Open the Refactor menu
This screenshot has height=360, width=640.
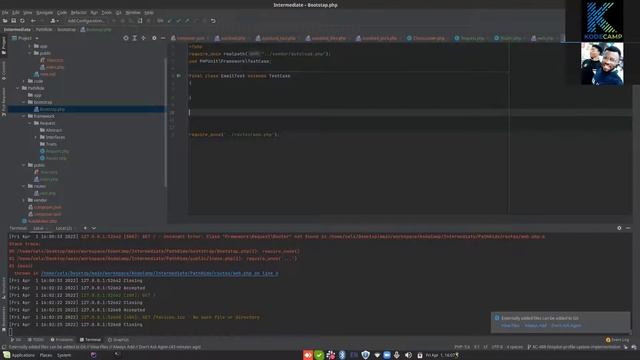[78, 13]
